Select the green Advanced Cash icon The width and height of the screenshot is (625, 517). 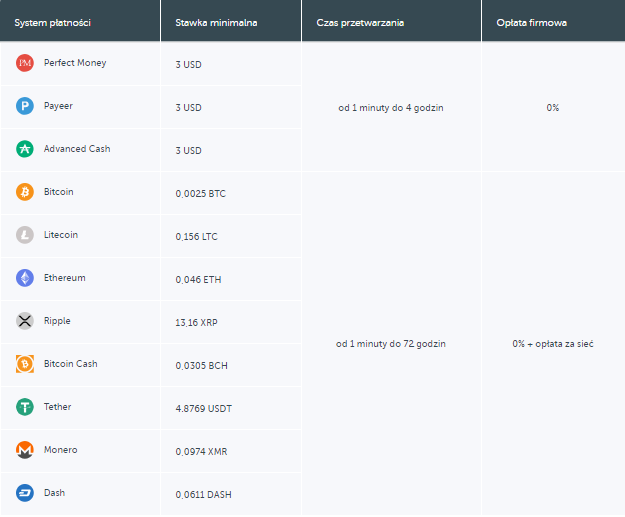coord(25,149)
